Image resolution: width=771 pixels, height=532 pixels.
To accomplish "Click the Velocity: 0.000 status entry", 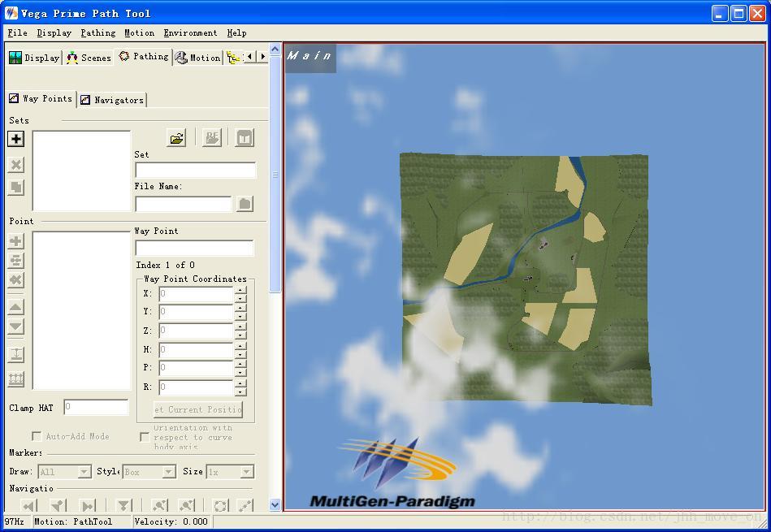I will pyautogui.click(x=171, y=521).
